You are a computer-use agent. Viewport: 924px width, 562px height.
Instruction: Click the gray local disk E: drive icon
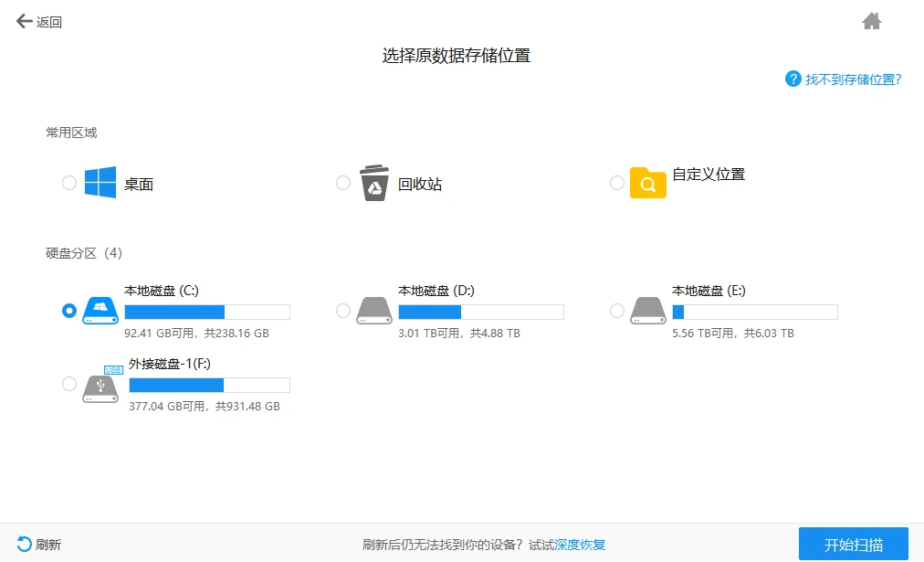click(647, 311)
